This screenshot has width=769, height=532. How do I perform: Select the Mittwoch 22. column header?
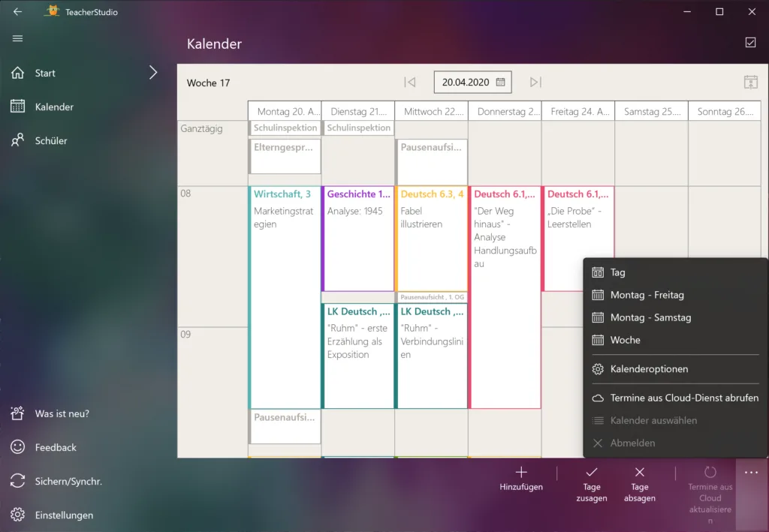(432, 111)
